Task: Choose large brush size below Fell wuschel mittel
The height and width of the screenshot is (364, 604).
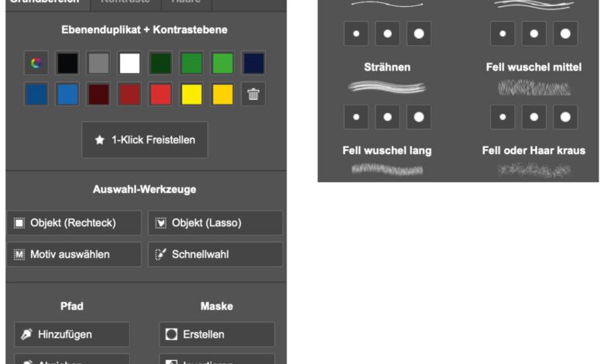Action: click(x=566, y=117)
